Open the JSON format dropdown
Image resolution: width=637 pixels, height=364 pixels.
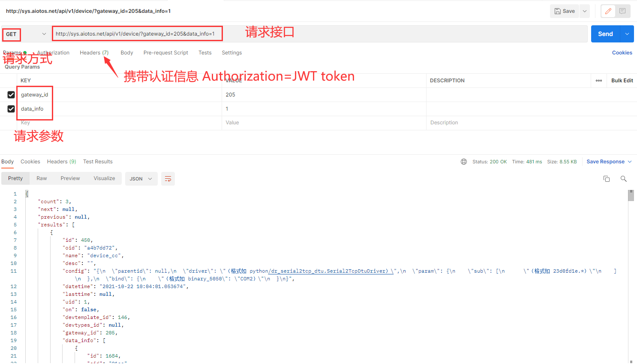pyautogui.click(x=141, y=179)
